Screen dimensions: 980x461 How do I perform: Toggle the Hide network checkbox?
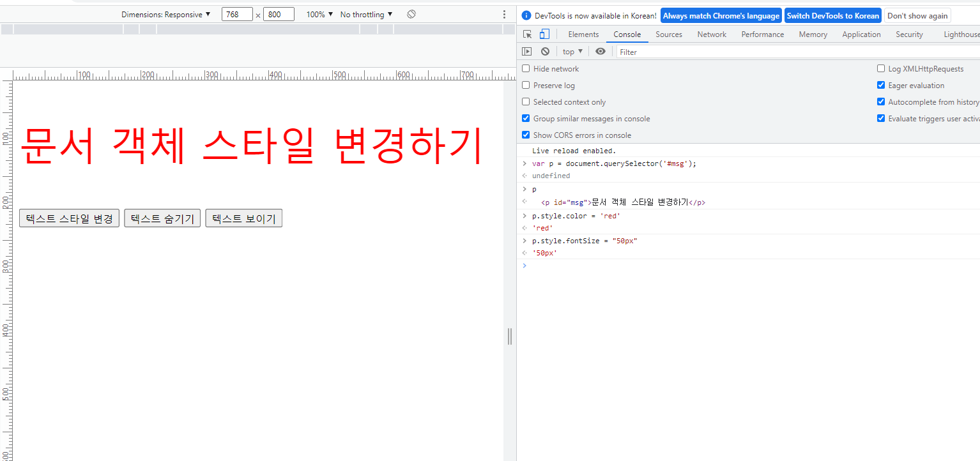click(526, 68)
